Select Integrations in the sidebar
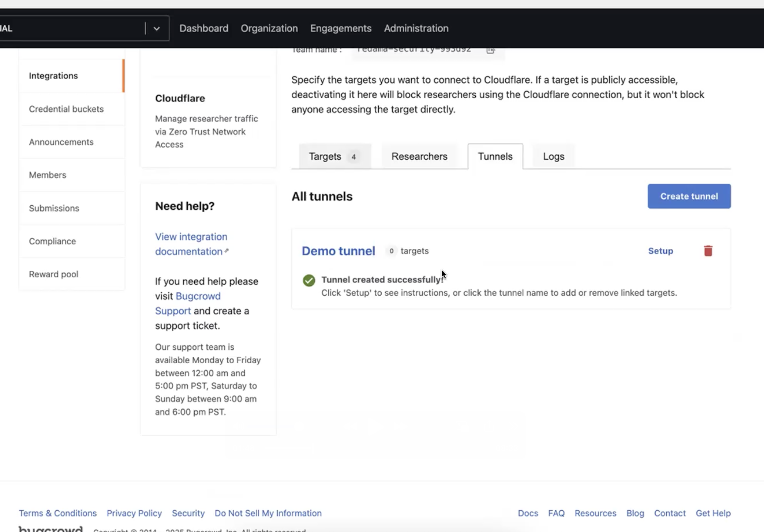The image size is (764, 532). click(x=72, y=75)
